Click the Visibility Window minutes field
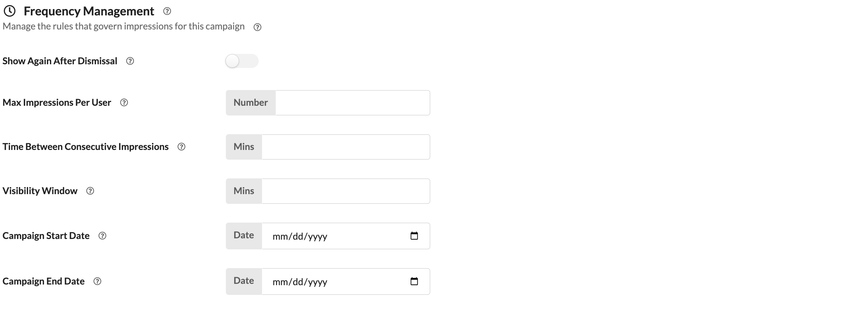The width and height of the screenshot is (868, 322). (345, 191)
